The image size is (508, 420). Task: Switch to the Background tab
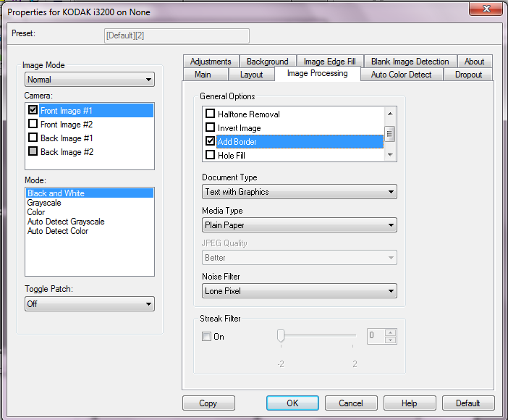267,62
